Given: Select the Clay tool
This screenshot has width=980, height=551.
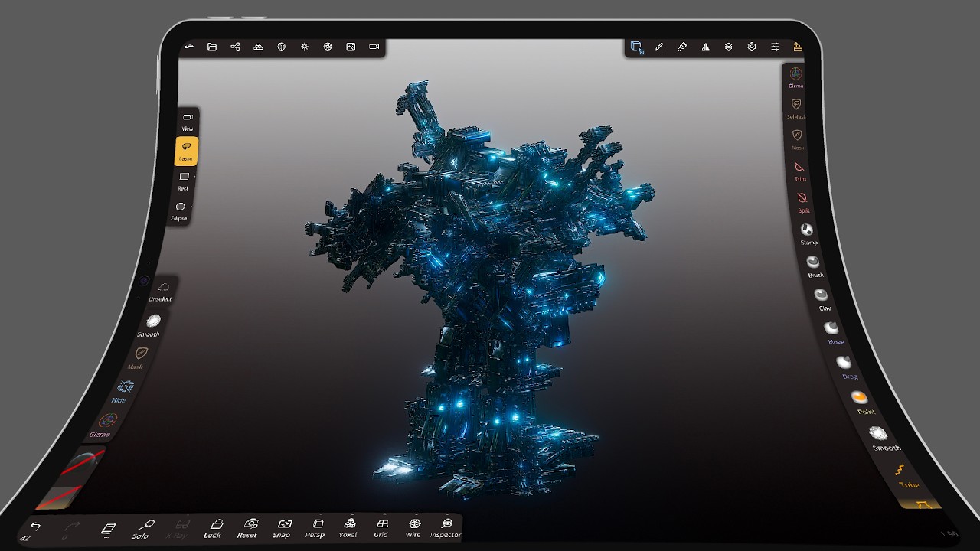Looking at the screenshot, I should (x=822, y=299).
